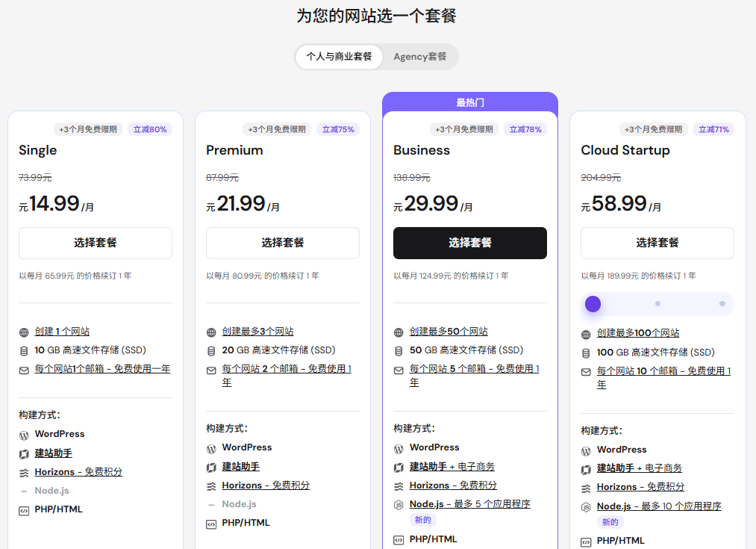
Task: Select the 个人与商业套餐 tab
Action: click(x=339, y=57)
